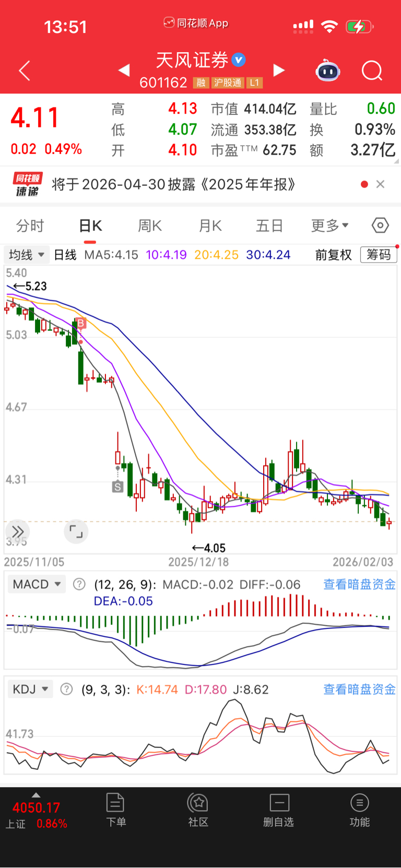Tap the 融 margin trading tag
Image resolution: width=401 pixels, height=868 pixels.
coord(201,82)
